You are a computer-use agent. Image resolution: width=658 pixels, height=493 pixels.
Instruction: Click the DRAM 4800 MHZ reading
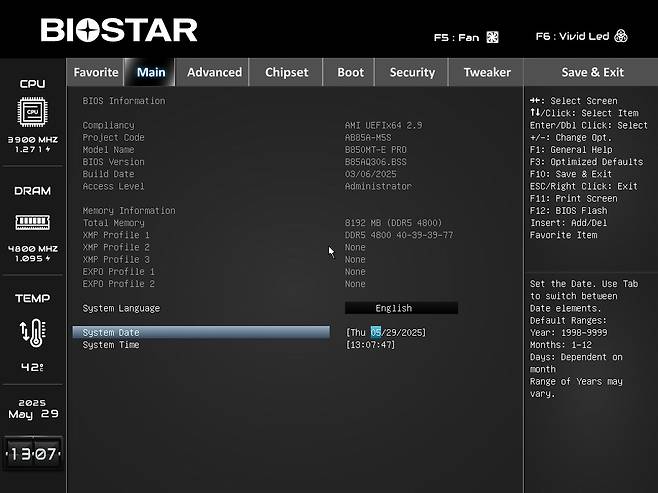click(x=33, y=249)
